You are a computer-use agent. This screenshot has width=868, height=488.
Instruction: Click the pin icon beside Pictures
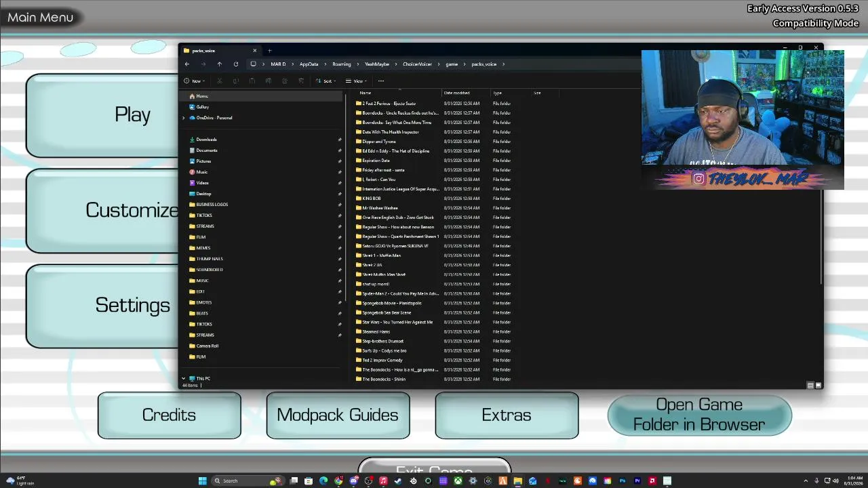[x=340, y=161]
